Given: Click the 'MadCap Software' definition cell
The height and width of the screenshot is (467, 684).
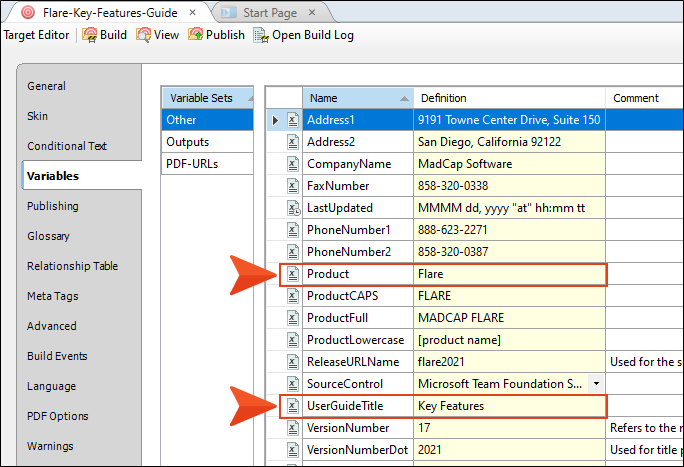Looking at the screenshot, I should [x=509, y=164].
